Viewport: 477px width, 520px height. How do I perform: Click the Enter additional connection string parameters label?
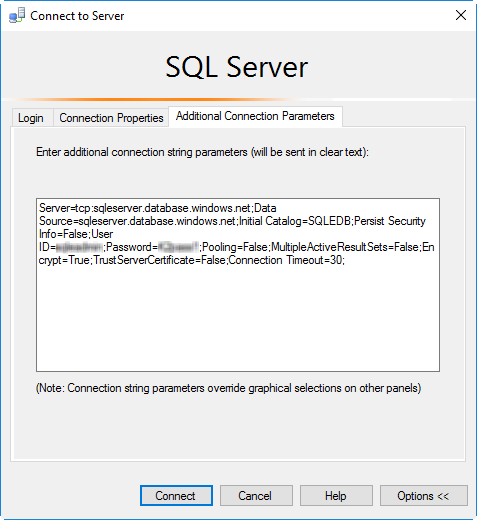coord(202,152)
